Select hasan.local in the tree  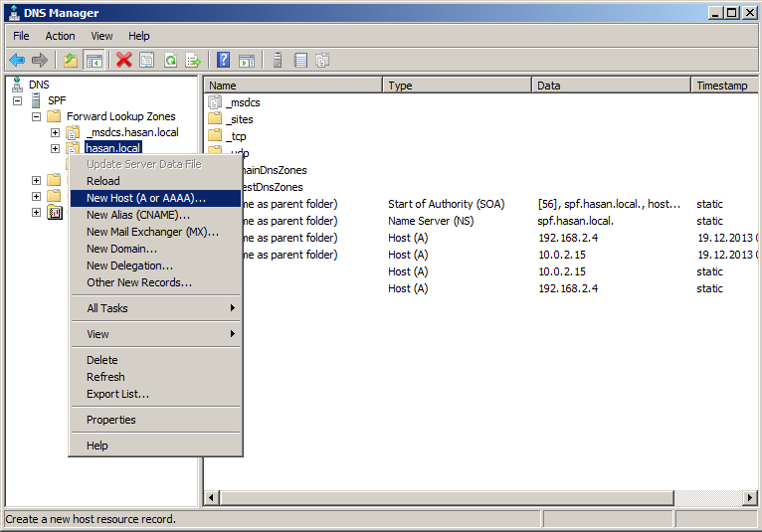coord(112,148)
